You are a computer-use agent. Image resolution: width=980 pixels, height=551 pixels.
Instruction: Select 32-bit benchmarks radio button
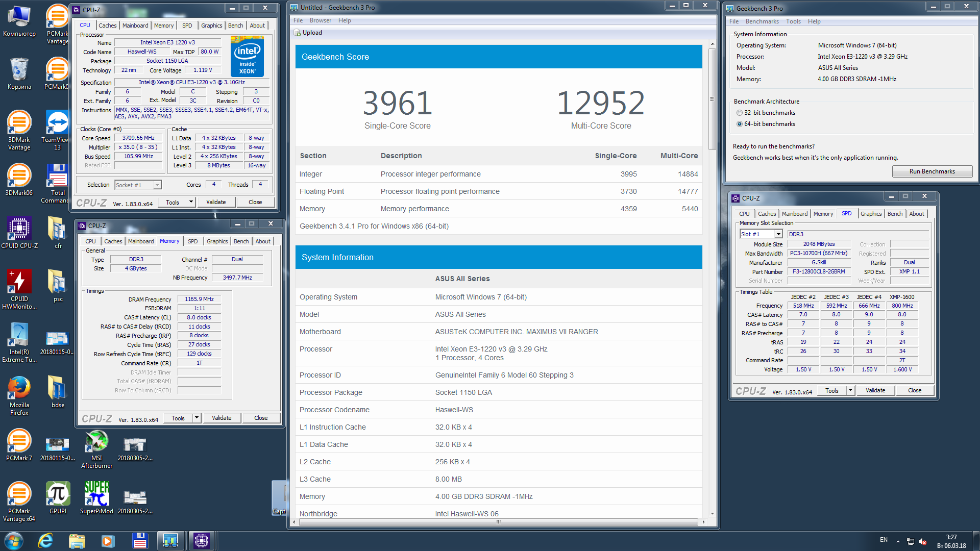pos(739,113)
